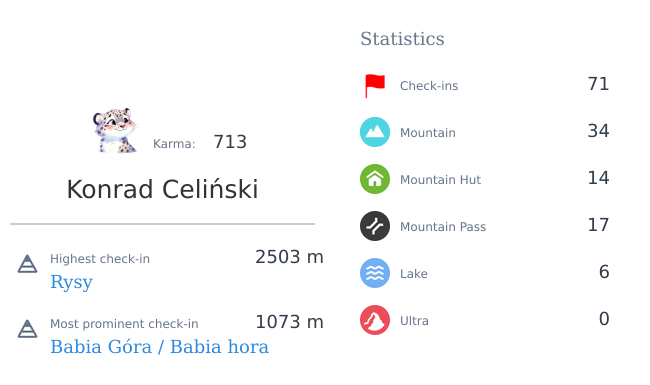
Task: Click the Check-ins count 71
Action: coord(598,84)
